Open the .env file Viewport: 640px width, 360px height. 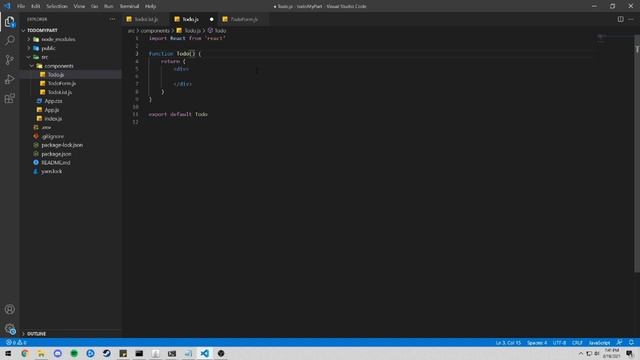[46, 127]
